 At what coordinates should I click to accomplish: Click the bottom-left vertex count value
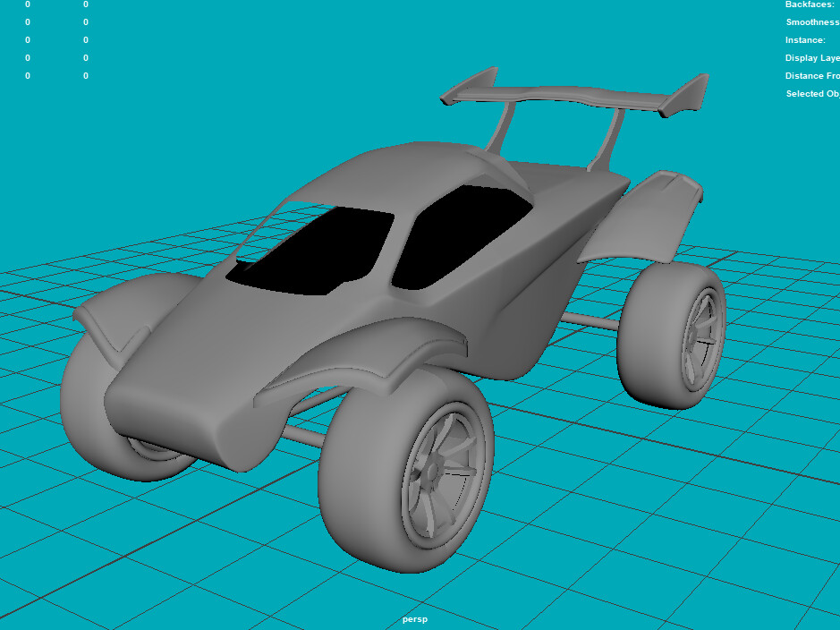pyautogui.click(x=28, y=75)
